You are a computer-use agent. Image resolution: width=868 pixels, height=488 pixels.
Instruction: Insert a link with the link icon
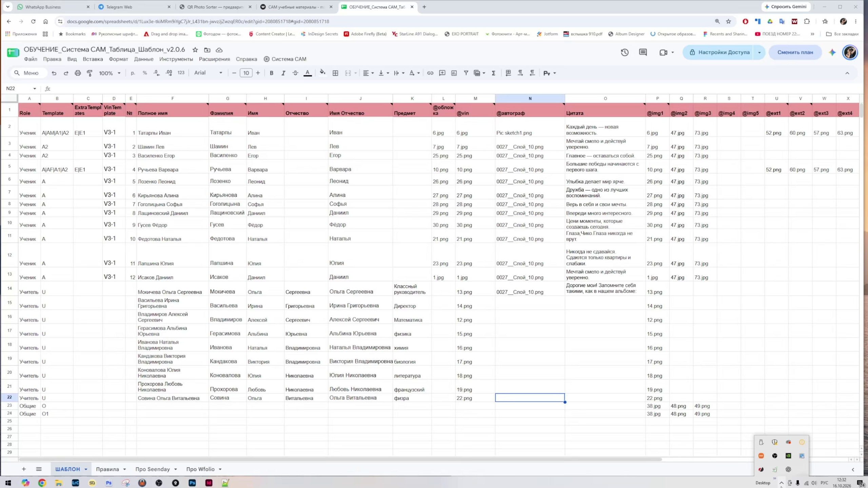tap(430, 73)
